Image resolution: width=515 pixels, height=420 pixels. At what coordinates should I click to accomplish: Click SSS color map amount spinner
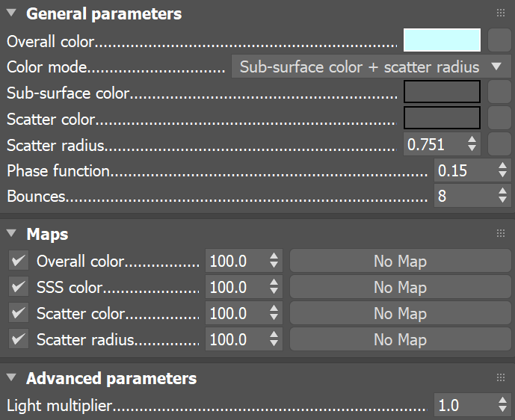(274, 287)
